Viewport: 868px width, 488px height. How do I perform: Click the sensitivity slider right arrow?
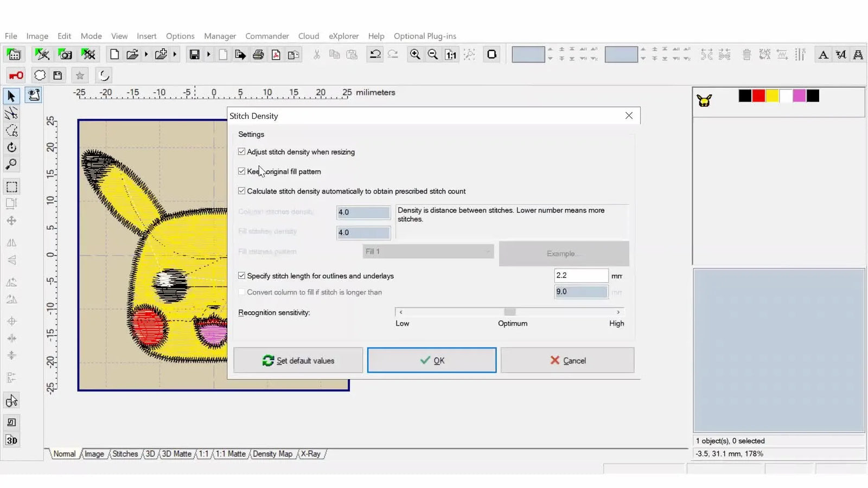[618, 312]
